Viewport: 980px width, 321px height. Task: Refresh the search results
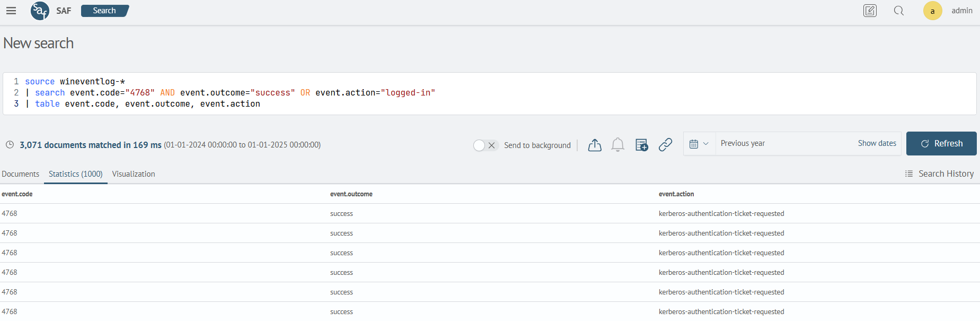click(941, 144)
